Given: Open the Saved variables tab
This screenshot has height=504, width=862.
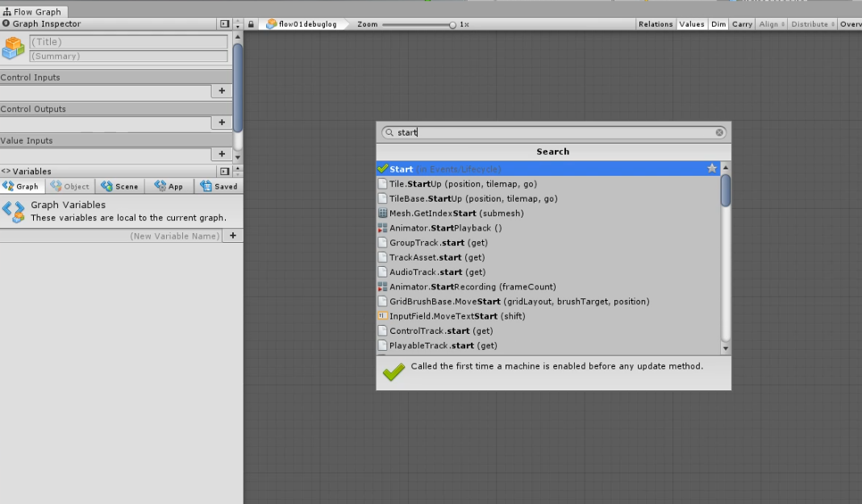Looking at the screenshot, I should coord(219,186).
